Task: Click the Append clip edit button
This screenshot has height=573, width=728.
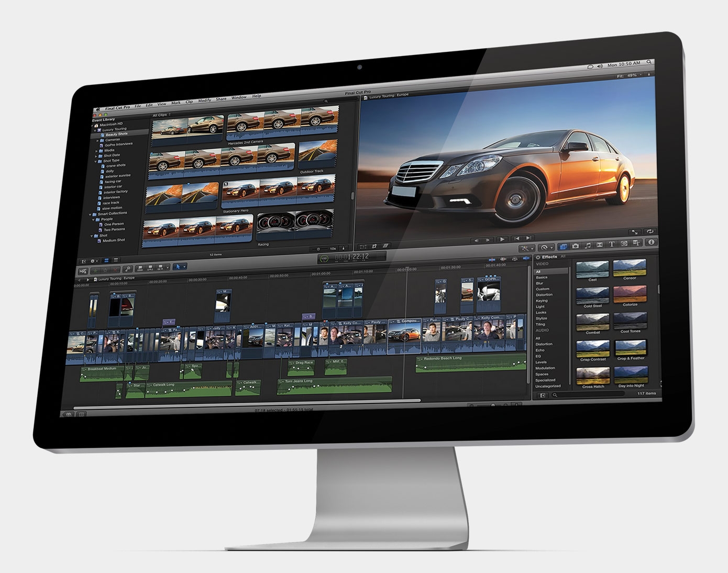Action: [x=160, y=268]
